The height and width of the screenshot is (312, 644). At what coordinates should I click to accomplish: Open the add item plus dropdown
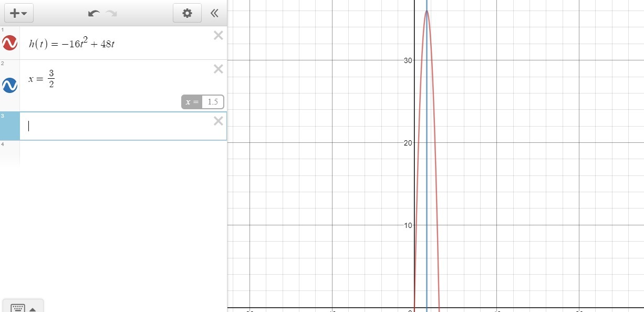pos(18,13)
